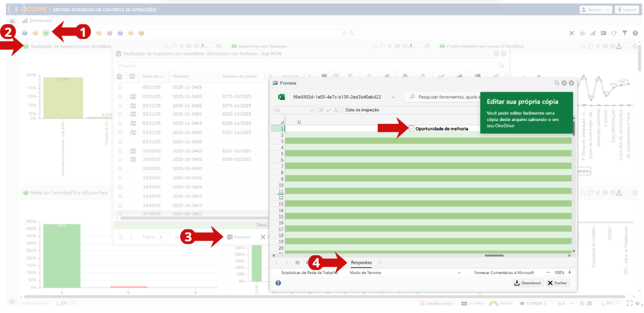This screenshot has height=313, width=644.
Task: Click zoom in plus on Excel zoom control
Action: tap(569, 273)
